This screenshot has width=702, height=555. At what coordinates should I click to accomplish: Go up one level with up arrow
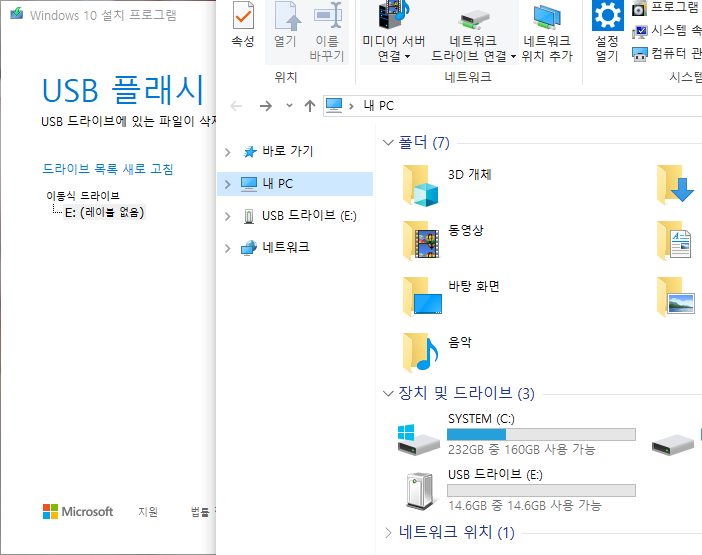(310, 106)
